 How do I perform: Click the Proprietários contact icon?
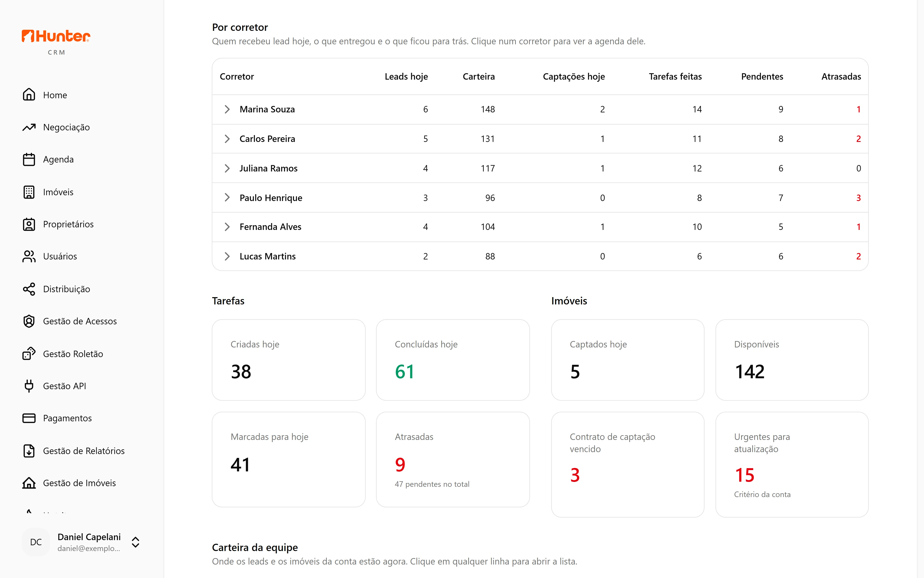(x=29, y=224)
